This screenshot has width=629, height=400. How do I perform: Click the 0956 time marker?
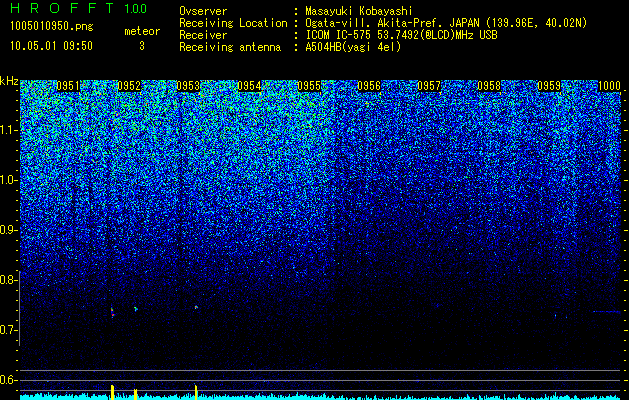point(369,86)
